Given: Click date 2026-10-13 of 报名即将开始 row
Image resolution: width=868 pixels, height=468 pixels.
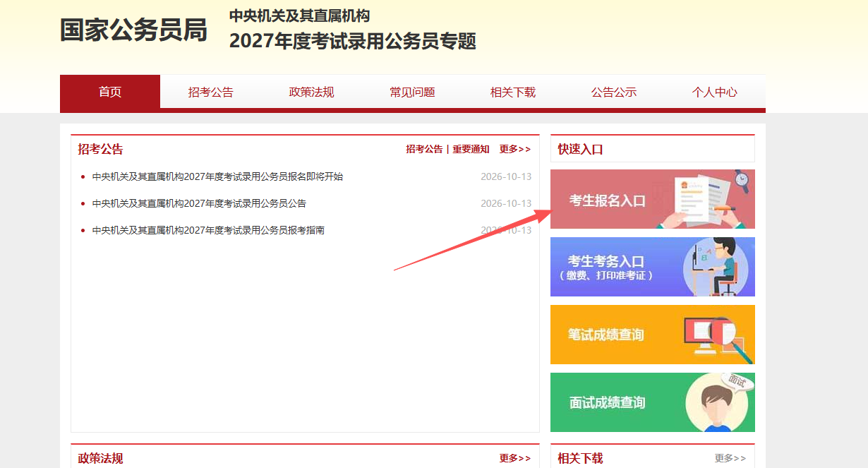Looking at the screenshot, I should click(506, 176).
